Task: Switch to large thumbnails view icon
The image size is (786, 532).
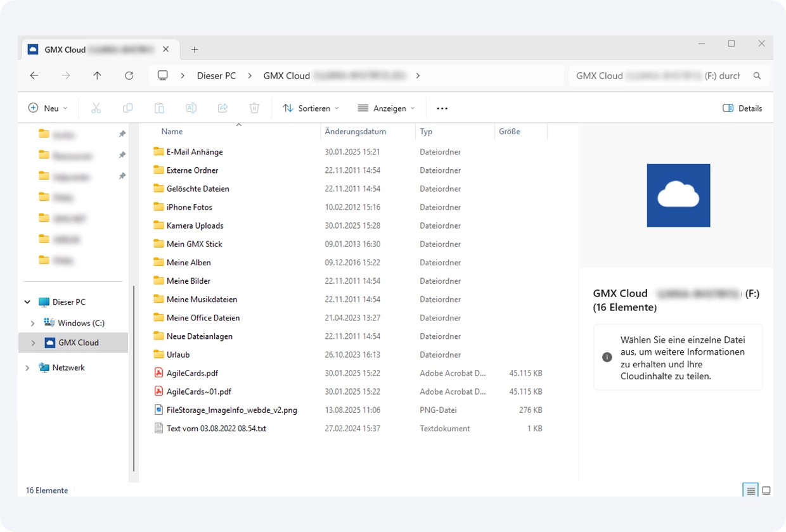Action: (x=766, y=490)
